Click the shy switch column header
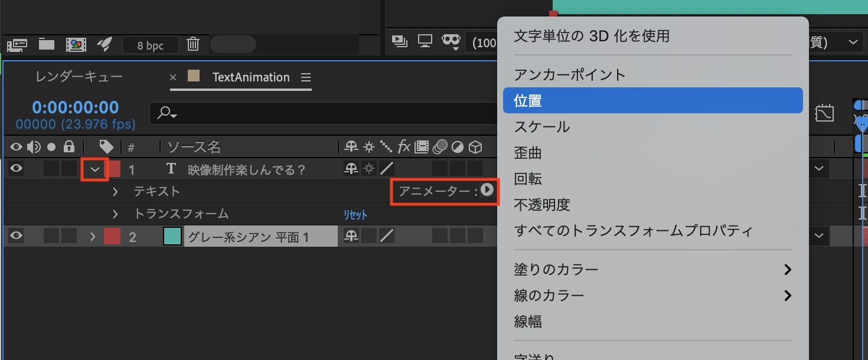Viewport: 868px width, 360px height. (x=351, y=146)
